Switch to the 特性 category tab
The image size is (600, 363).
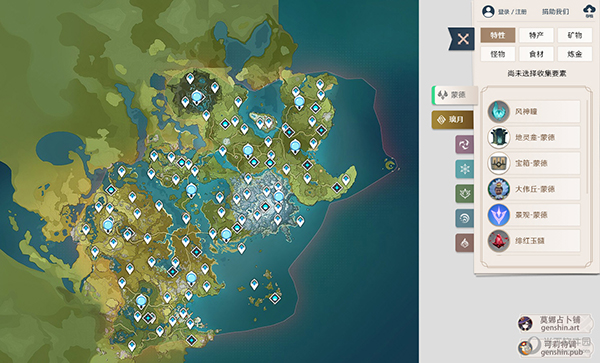click(498, 35)
